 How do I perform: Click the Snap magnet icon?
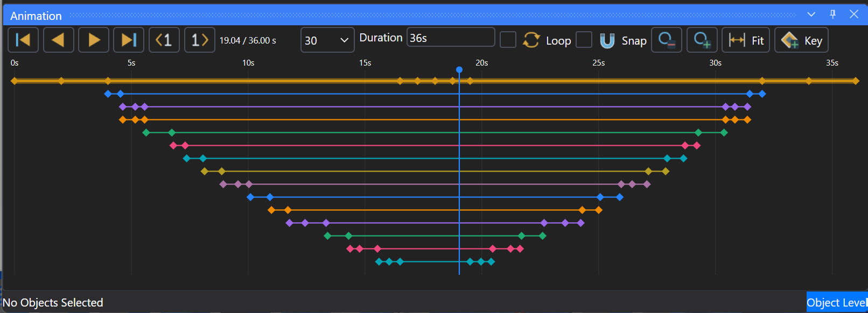pos(607,40)
